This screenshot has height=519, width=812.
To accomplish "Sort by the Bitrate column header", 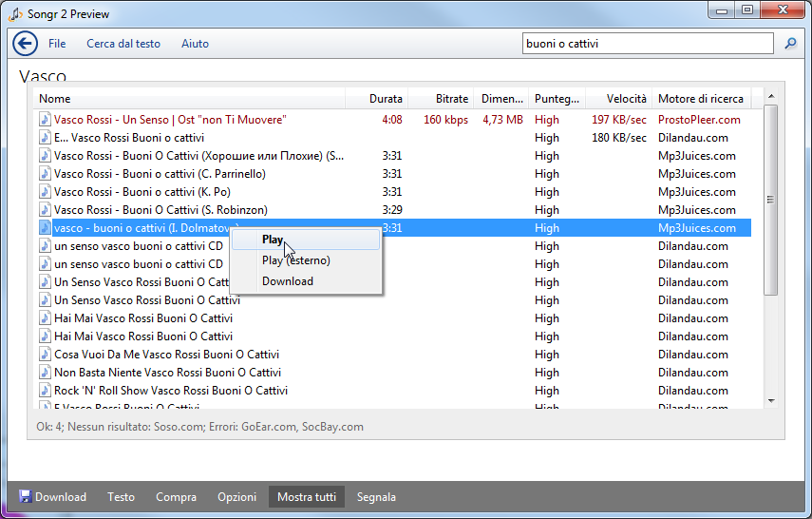I will click(x=442, y=99).
